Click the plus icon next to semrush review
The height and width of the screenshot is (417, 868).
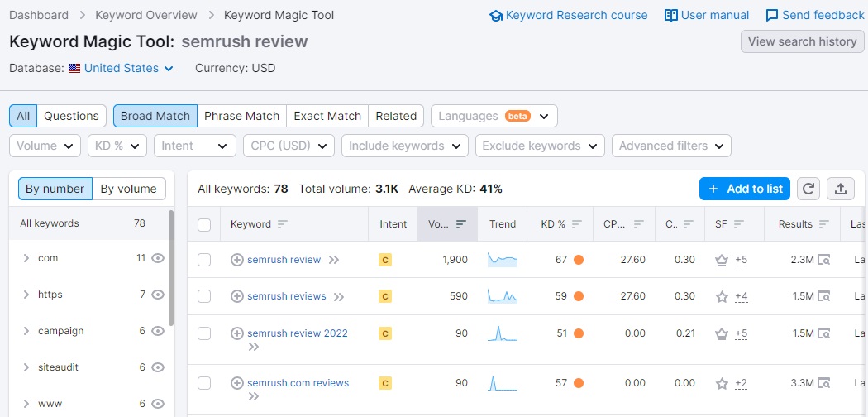[x=237, y=260]
